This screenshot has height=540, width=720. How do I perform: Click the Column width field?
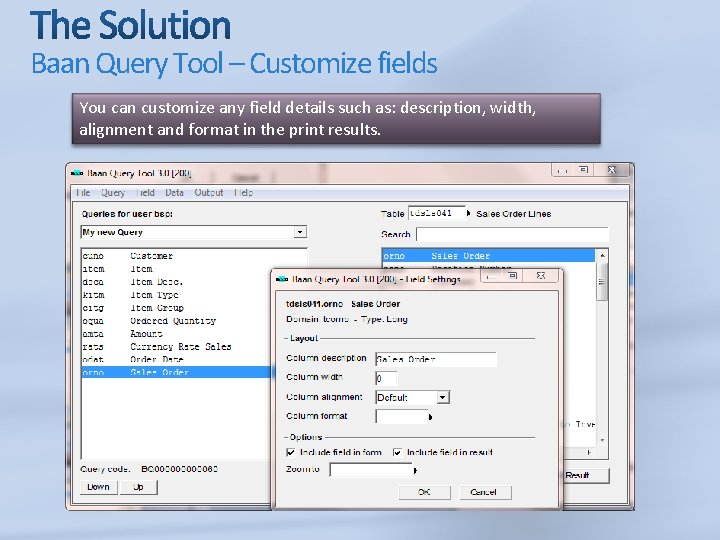click(x=386, y=378)
